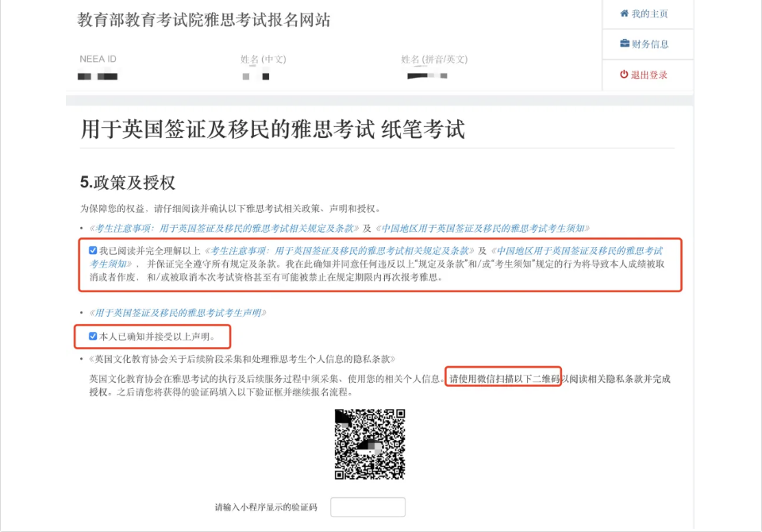Open 我的主页 home link

(x=644, y=13)
